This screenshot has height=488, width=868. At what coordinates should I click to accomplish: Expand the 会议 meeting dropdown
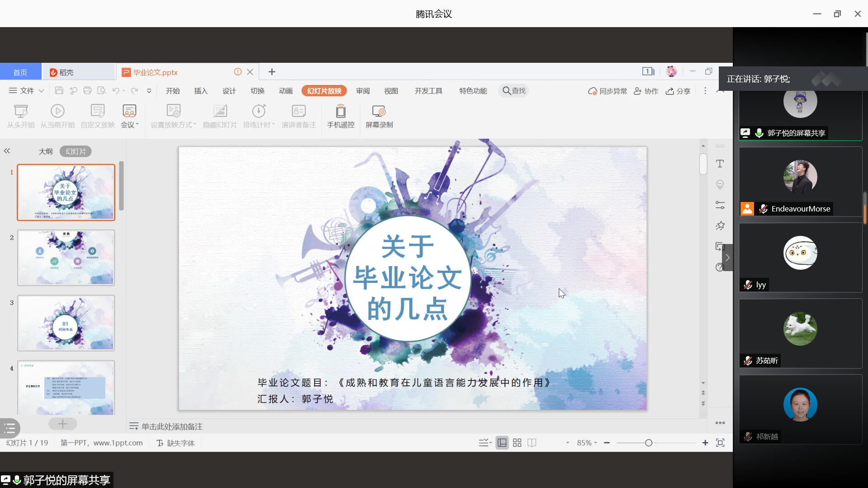pos(129,117)
